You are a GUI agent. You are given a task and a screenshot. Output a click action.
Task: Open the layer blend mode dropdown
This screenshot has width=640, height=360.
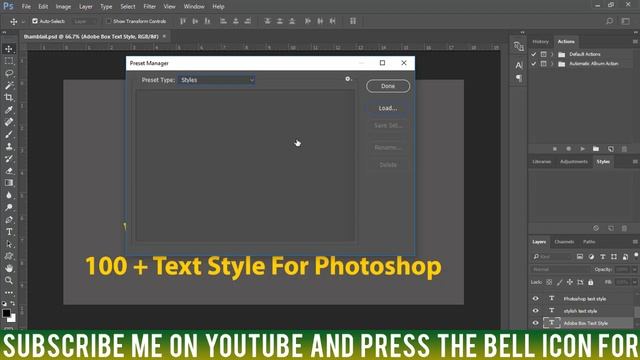(560, 269)
